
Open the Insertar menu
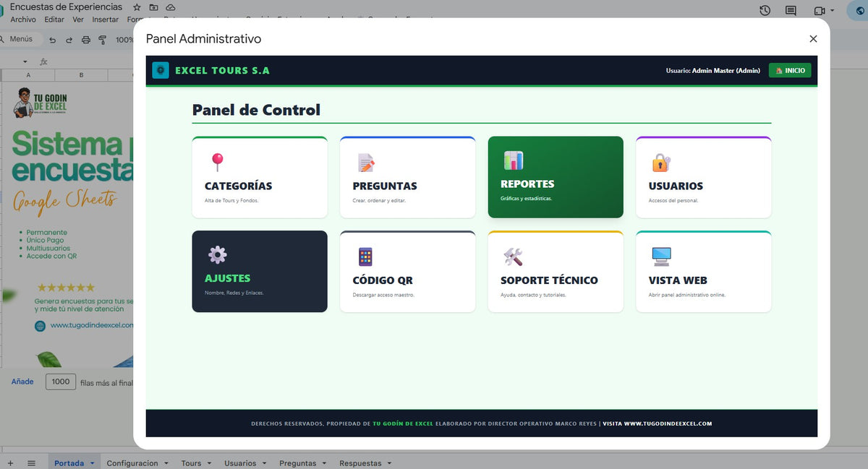[x=106, y=20]
